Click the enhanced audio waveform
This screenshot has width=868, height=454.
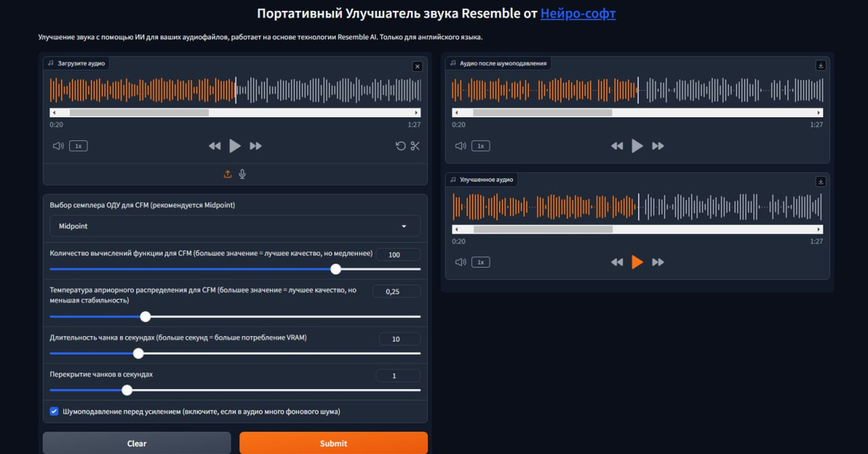(x=637, y=207)
